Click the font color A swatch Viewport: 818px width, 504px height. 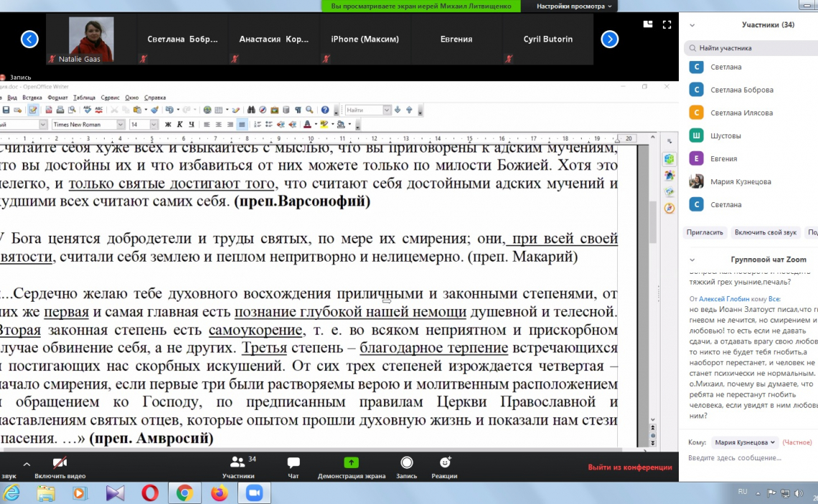(x=306, y=124)
